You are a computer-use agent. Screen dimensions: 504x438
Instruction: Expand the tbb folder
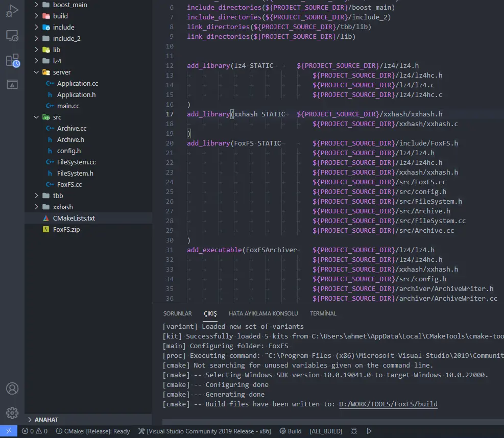(36, 196)
